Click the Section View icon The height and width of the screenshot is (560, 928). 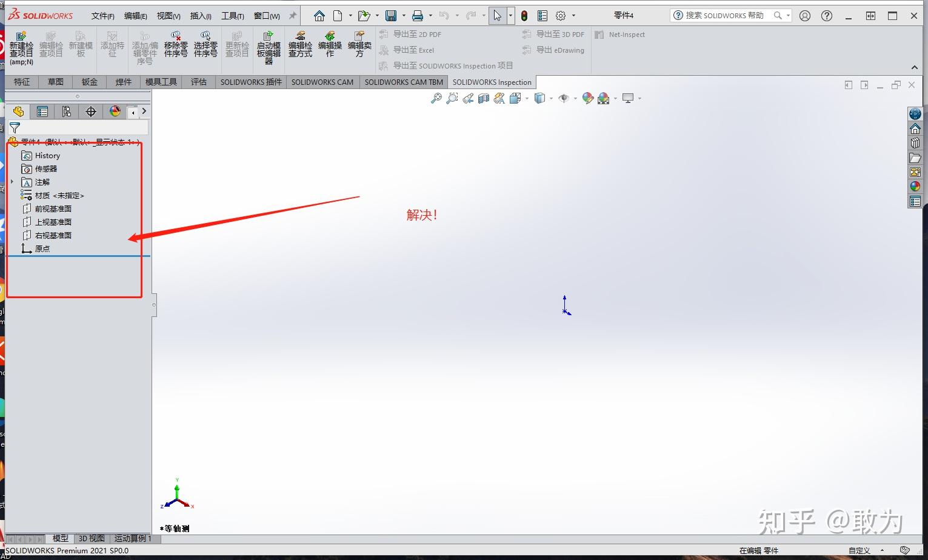(483, 98)
